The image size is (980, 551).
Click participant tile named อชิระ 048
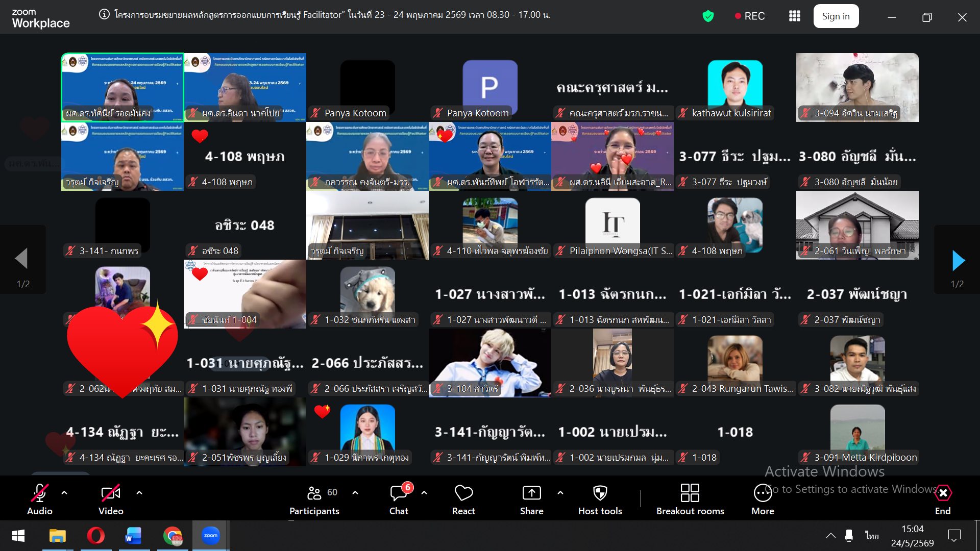pos(245,225)
